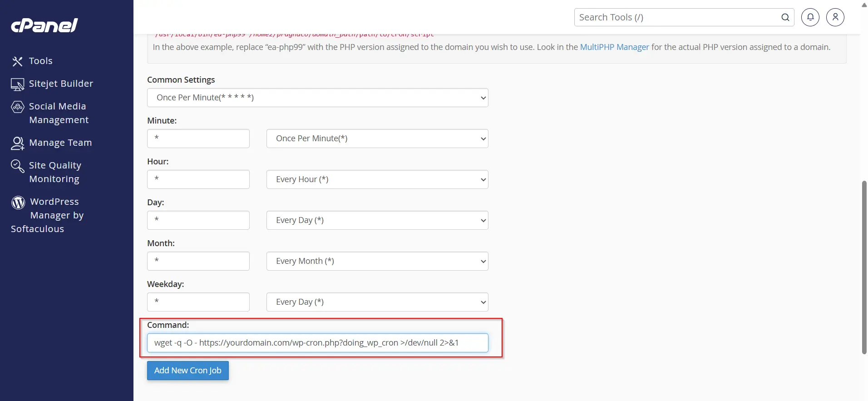868x401 pixels.
Task: Click the Social Media Management icon
Action: pyautogui.click(x=17, y=107)
